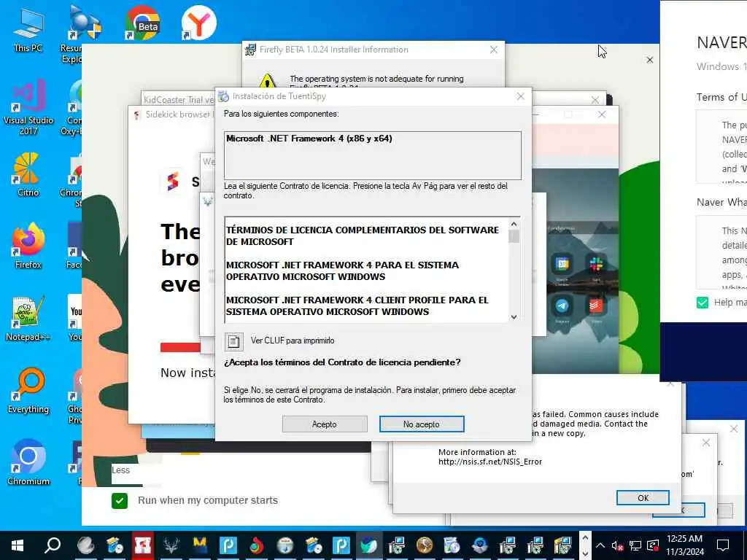Open the Notepad++ desktop shortcut

click(x=28, y=319)
